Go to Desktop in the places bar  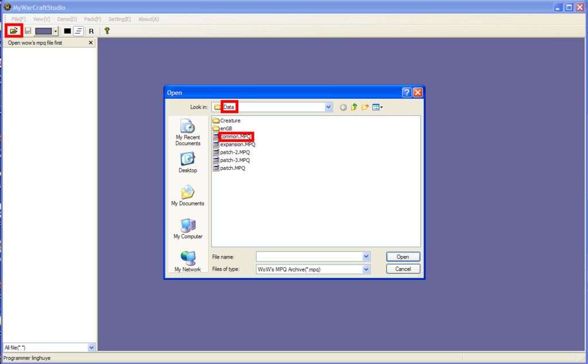click(188, 162)
